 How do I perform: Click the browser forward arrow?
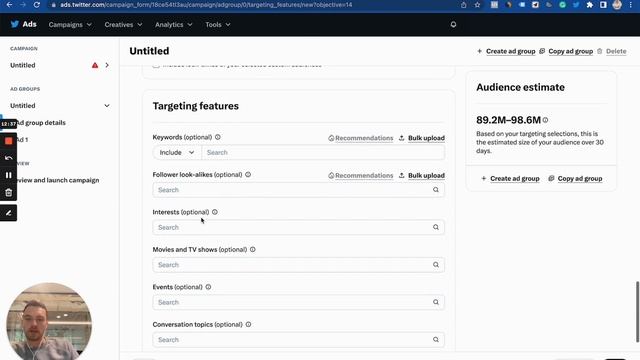pos(23,4)
